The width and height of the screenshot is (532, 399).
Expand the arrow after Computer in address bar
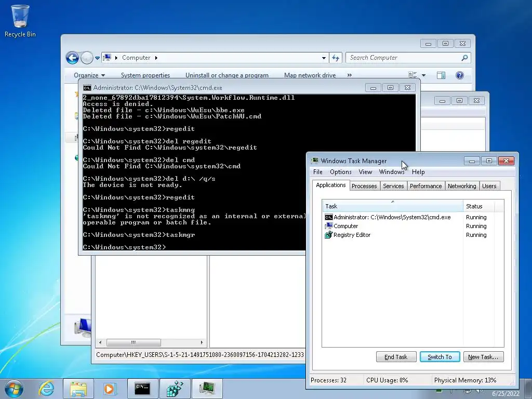click(156, 58)
